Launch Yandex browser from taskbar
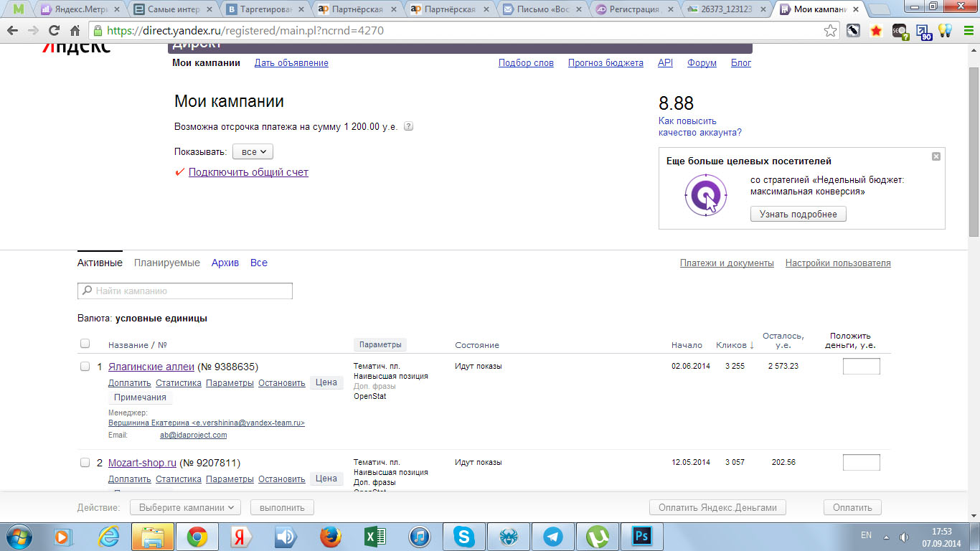980x551 pixels. 242,536
